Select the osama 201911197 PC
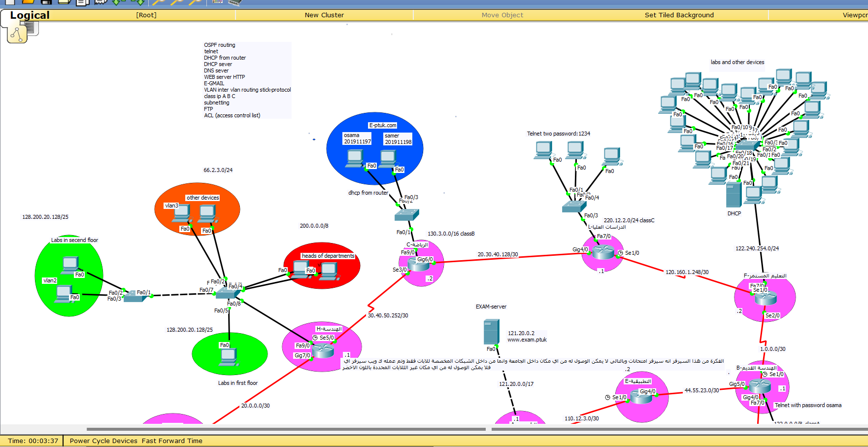Screen dimensions: 868x447 click(x=355, y=158)
